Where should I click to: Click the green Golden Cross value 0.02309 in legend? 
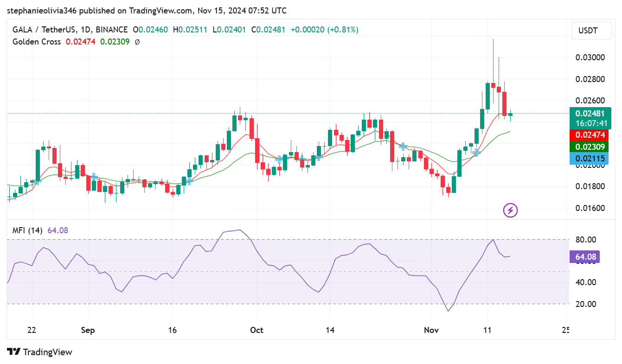coord(115,42)
